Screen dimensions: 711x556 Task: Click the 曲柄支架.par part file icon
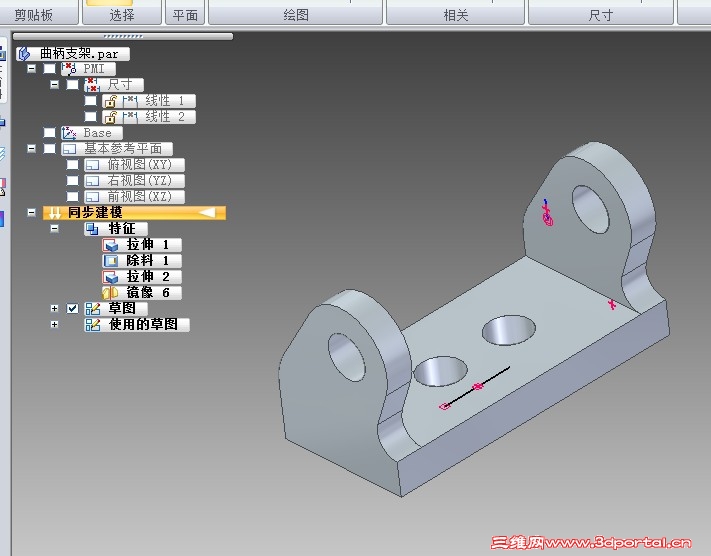click(x=24, y=54)
